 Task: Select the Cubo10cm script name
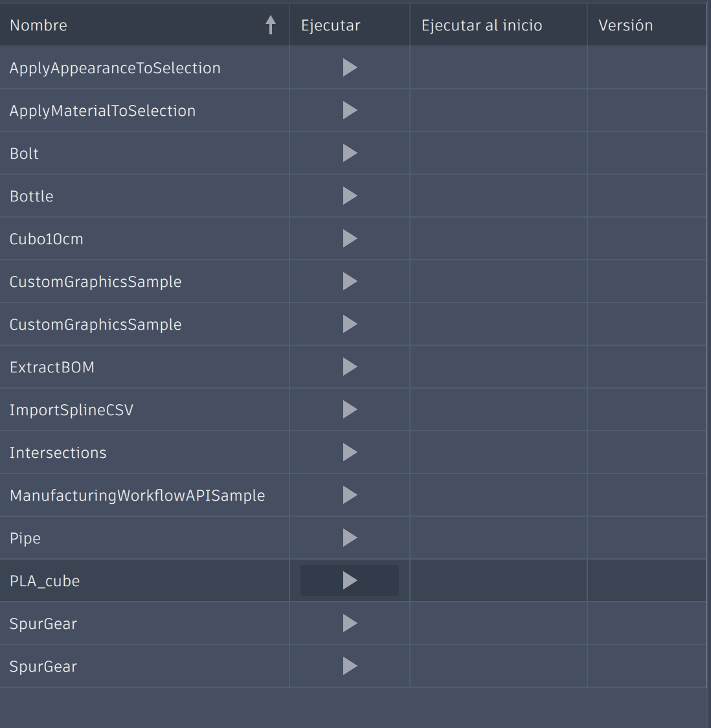click(x=47, y=239)
